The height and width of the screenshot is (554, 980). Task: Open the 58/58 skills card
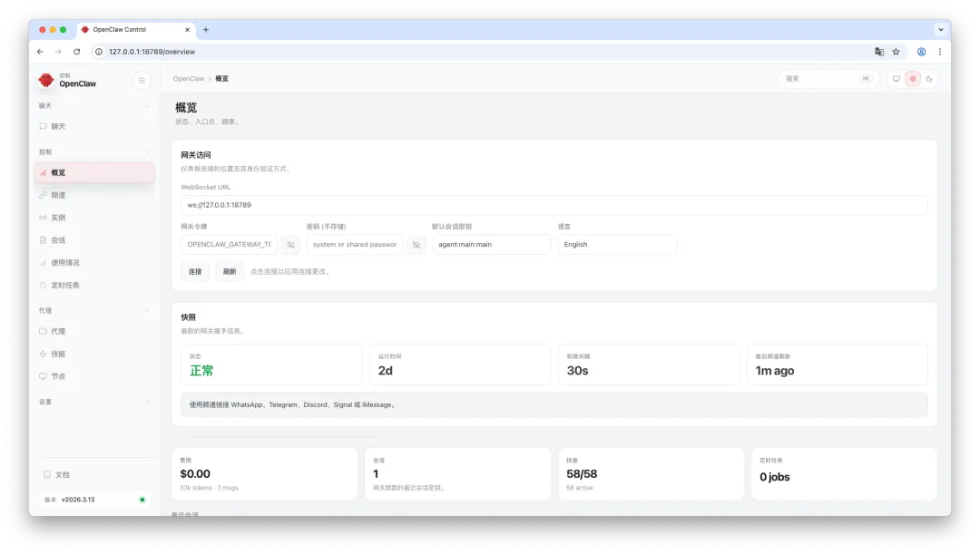click(652, 474)
